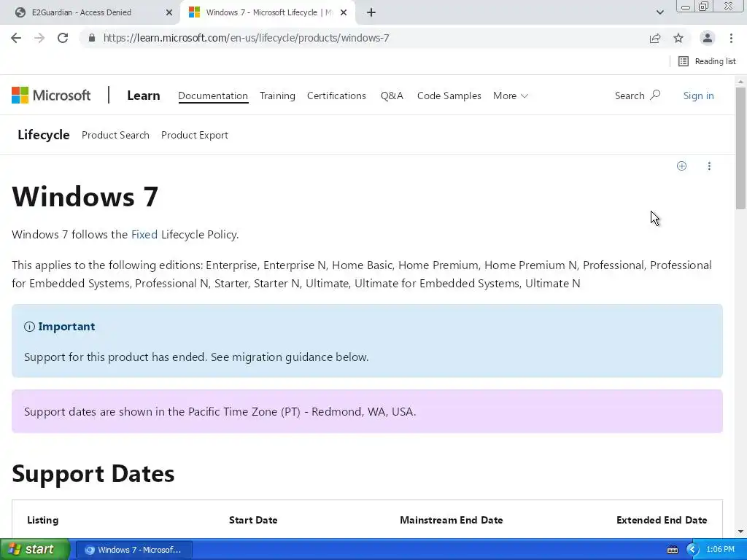Image resolution: width=747 pixels, height=560 pixels.
Task: Click the Important info icon
Action: click(29, 327)
